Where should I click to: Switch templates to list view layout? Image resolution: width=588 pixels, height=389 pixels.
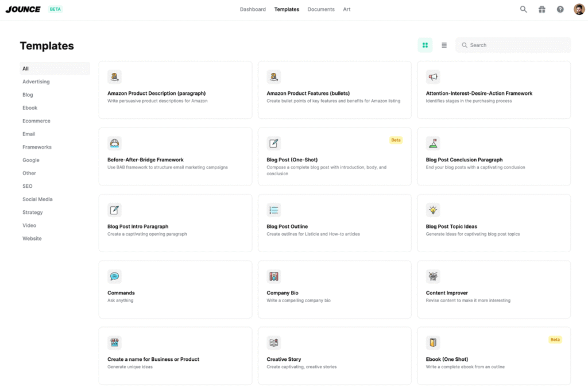click(x=444, y=44)
